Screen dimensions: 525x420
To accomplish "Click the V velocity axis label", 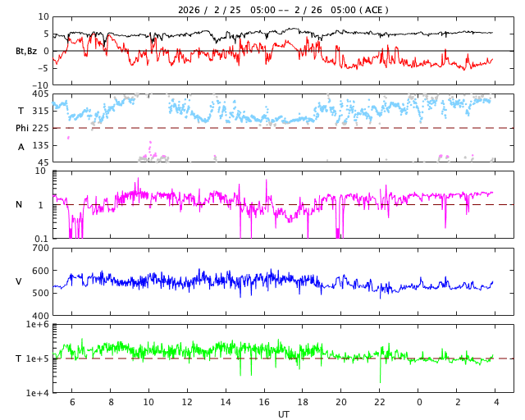I will pos(19,282).
